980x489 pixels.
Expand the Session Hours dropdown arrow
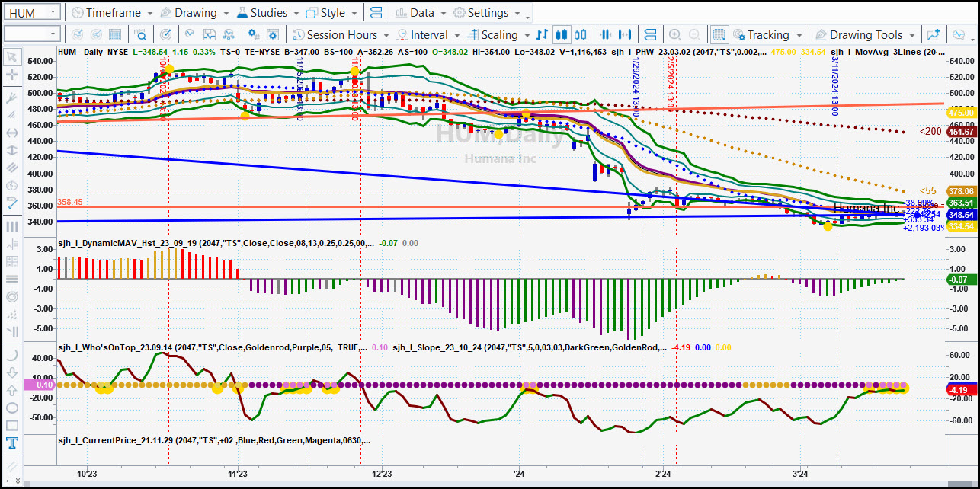[x=386, y=35]
